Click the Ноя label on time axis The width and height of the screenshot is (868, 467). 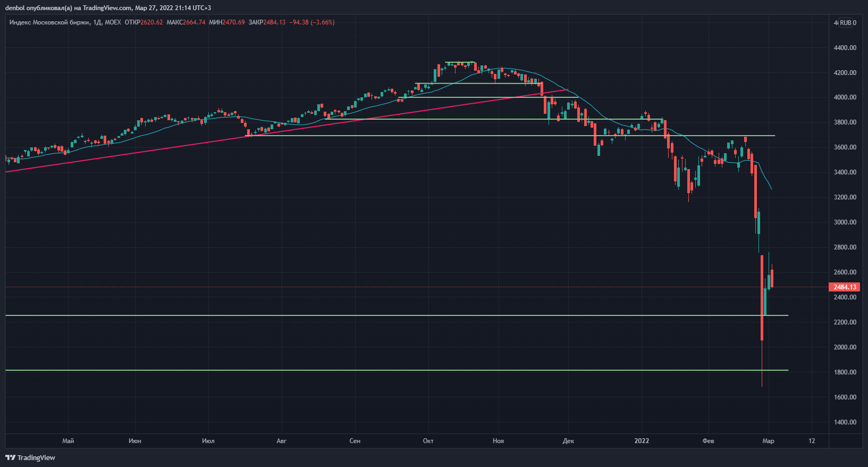pyautogui.click(x=498, y=441)
